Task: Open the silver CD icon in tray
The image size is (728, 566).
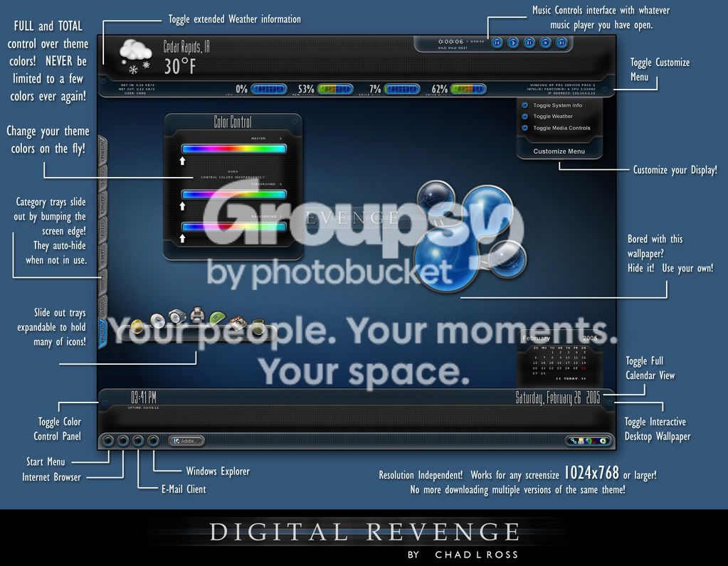Action: 157,320
